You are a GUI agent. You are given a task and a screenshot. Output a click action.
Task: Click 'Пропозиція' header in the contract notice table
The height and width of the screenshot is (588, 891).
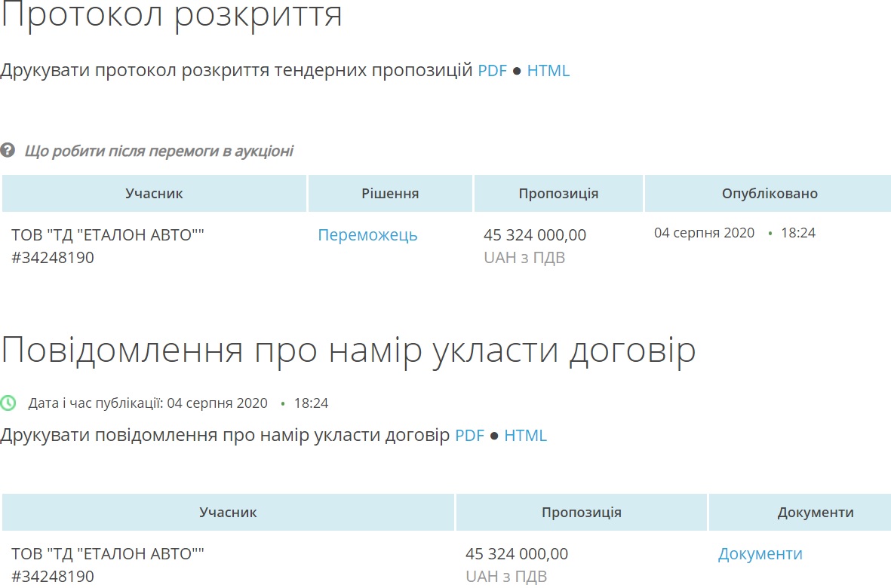point(582,513)
